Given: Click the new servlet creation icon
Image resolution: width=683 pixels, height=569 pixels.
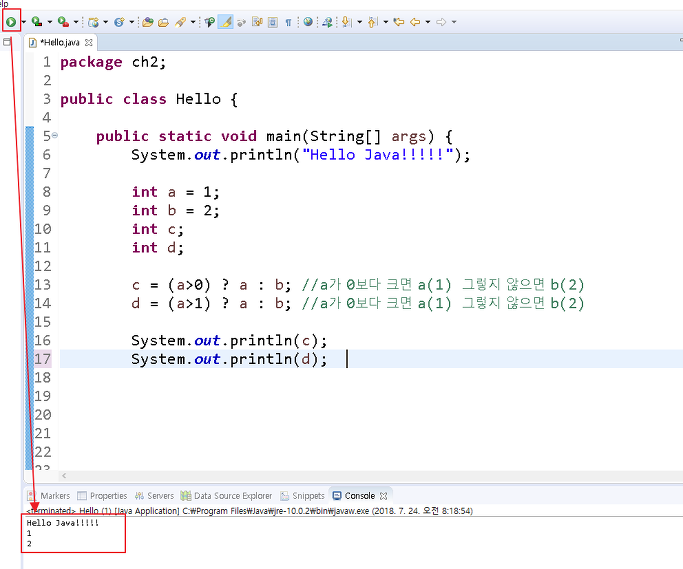Looking at the screenshot, I should pos(119,22).
